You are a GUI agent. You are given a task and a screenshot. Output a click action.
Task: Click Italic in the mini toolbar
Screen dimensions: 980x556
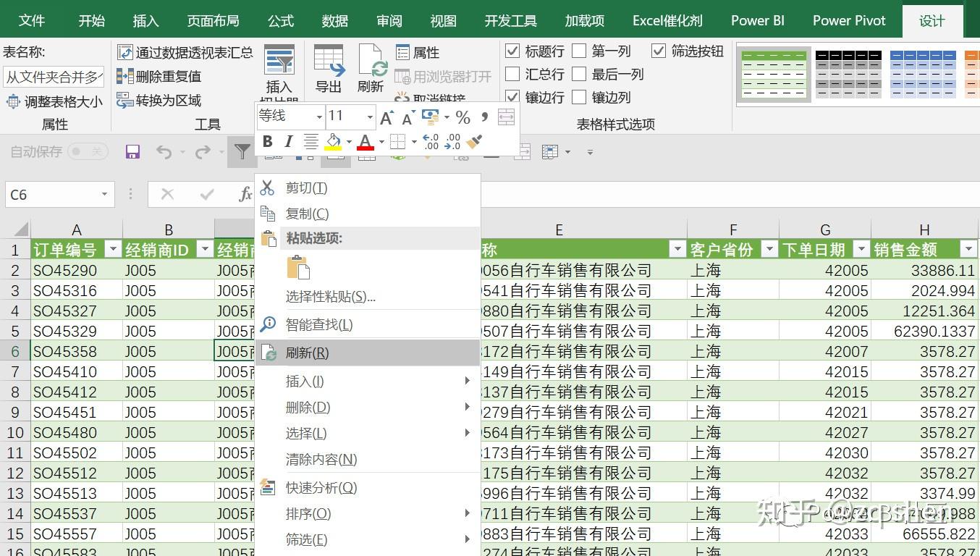[289, 142]
